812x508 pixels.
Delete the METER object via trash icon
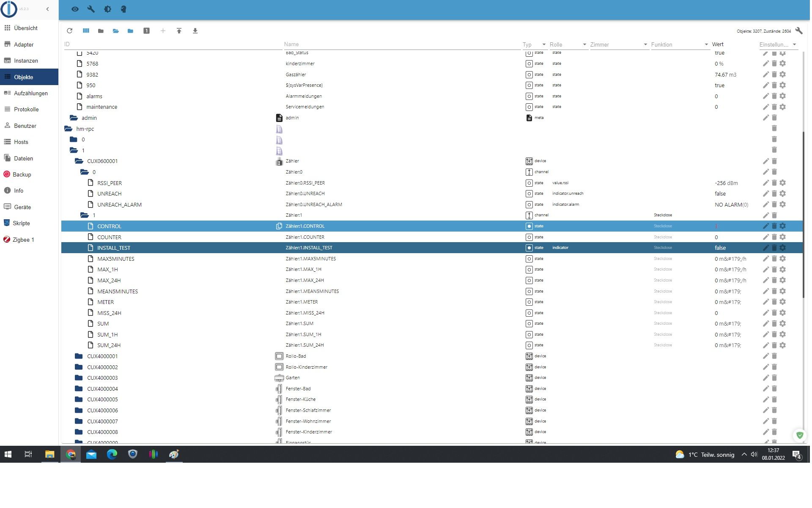(774, 302)
